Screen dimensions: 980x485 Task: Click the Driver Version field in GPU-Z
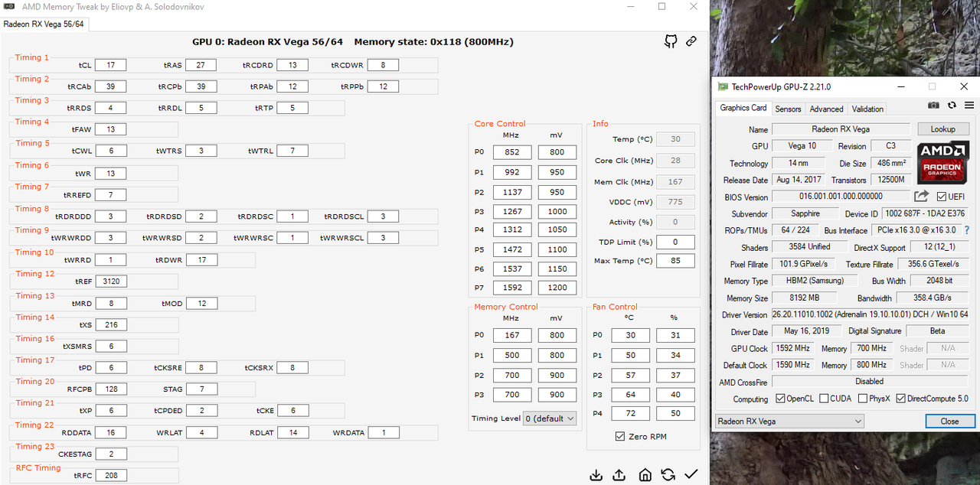(x=871, y=314)
